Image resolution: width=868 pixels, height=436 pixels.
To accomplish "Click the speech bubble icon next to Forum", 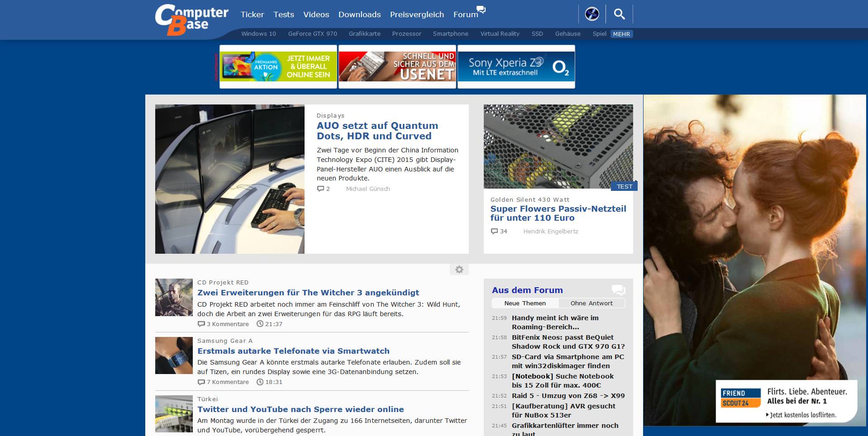I will [482, 9].
